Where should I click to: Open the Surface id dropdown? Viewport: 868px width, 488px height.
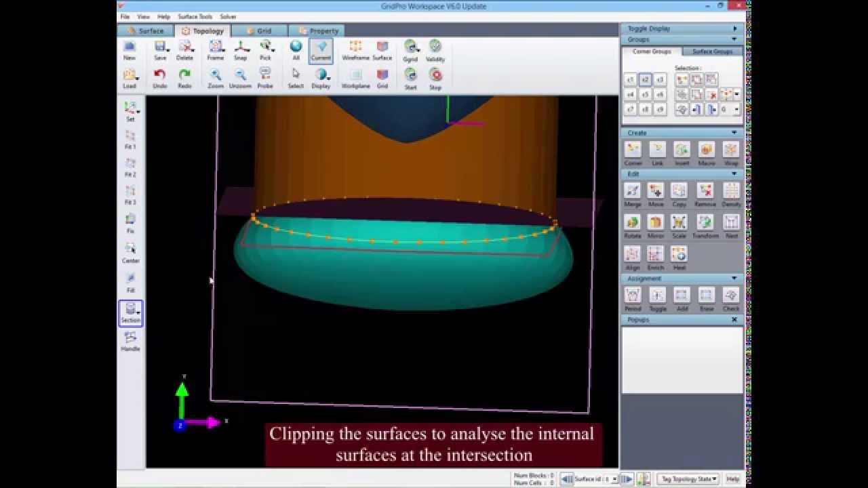click(x=615, y=479)
